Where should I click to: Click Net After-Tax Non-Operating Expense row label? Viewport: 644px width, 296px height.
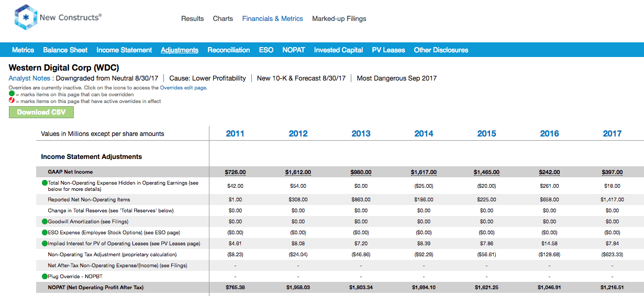coord(117,266)
